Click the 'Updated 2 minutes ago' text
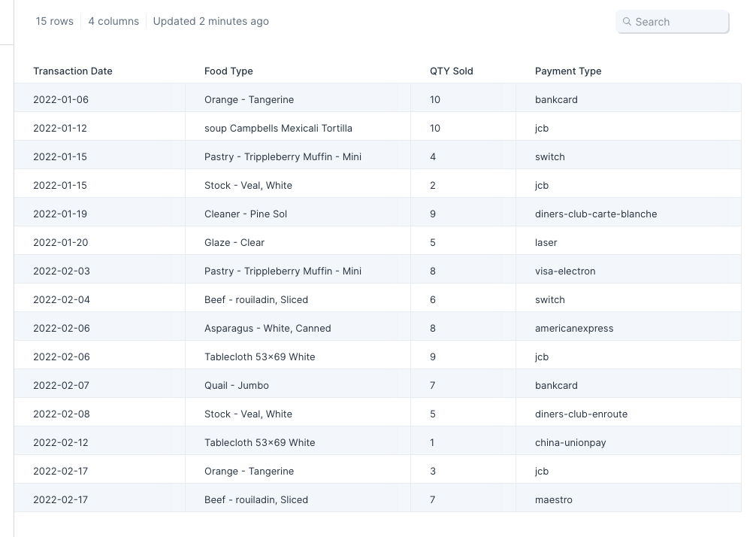Screen dimensions: 756x537 coord(210,21)
